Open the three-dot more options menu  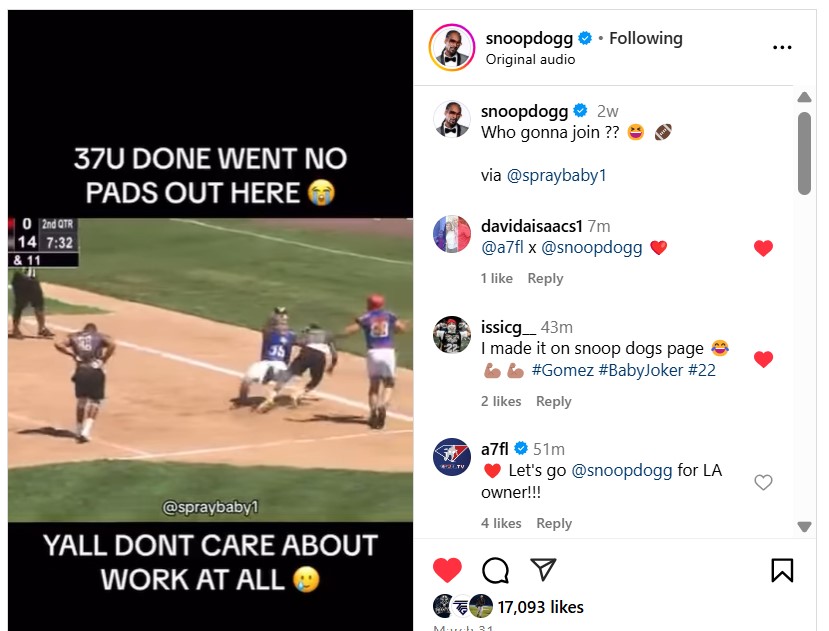point(781,48)
